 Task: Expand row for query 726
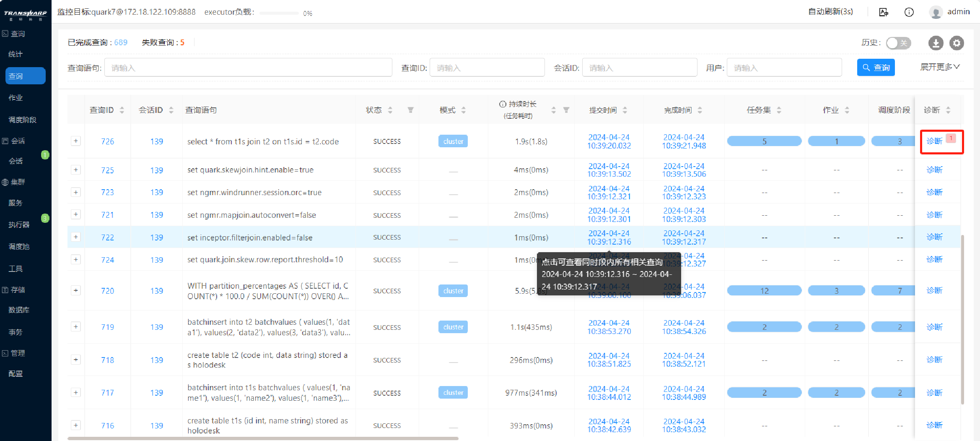(76, 141)
